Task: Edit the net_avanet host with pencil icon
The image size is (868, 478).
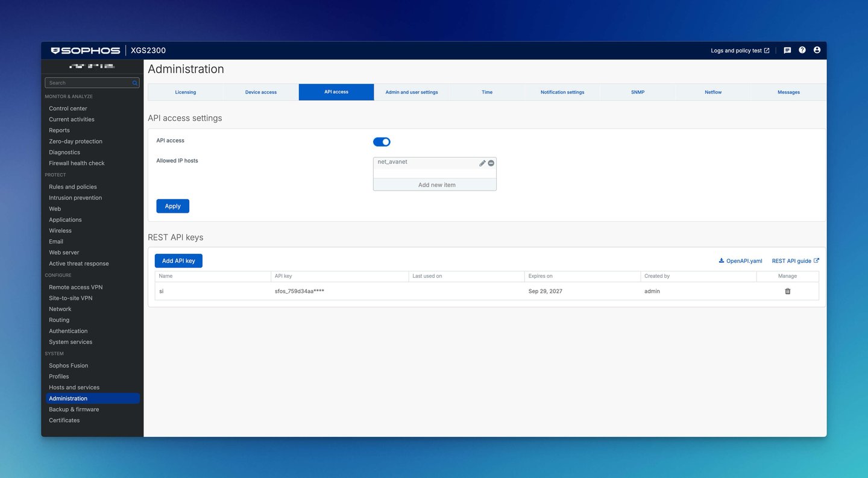Action: [482, 163]
